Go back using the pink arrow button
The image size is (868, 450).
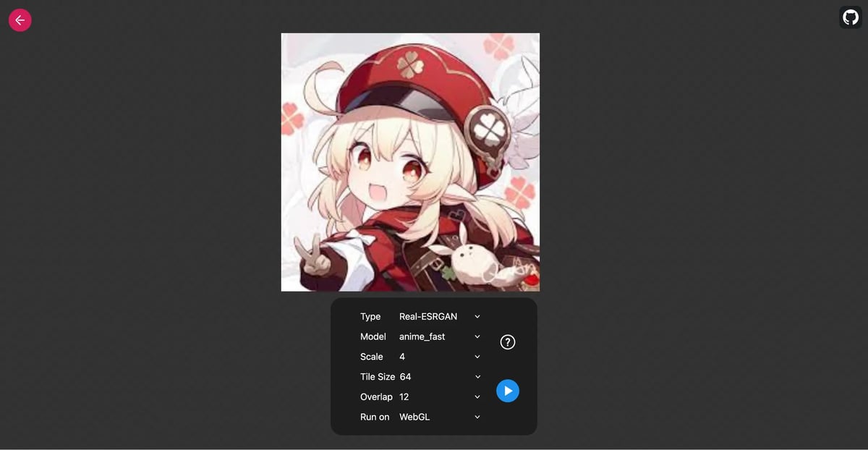point(20,20)
